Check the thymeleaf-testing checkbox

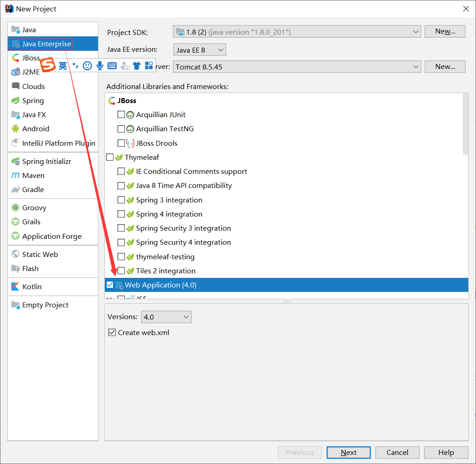click(121, 257)
